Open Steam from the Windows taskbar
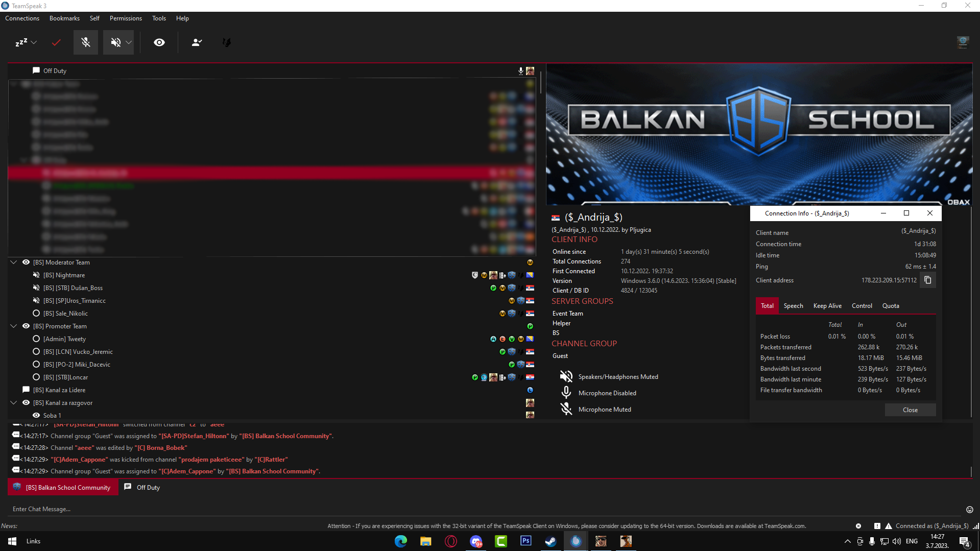Image resolution: width=980 pixels, height=551 pixels. [x=551, y=541]
